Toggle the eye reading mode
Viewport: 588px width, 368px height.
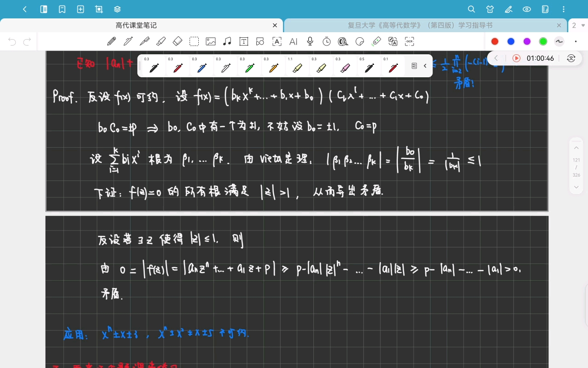pos(527,9)
